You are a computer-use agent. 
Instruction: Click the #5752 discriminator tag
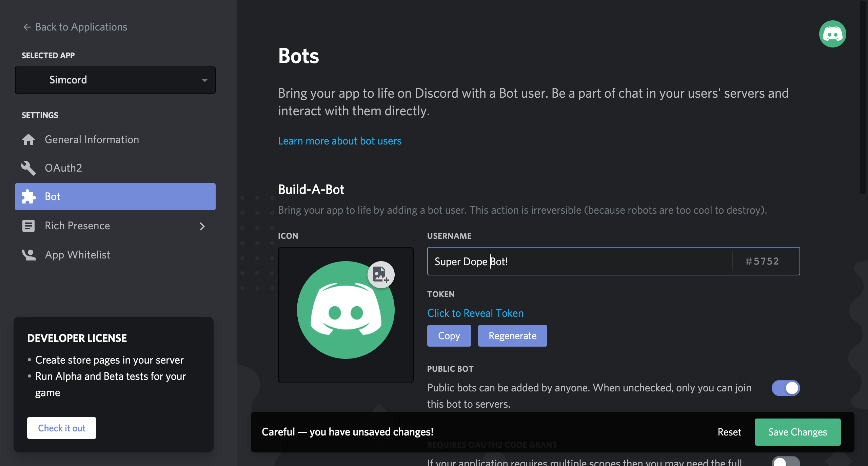(762, 261)
